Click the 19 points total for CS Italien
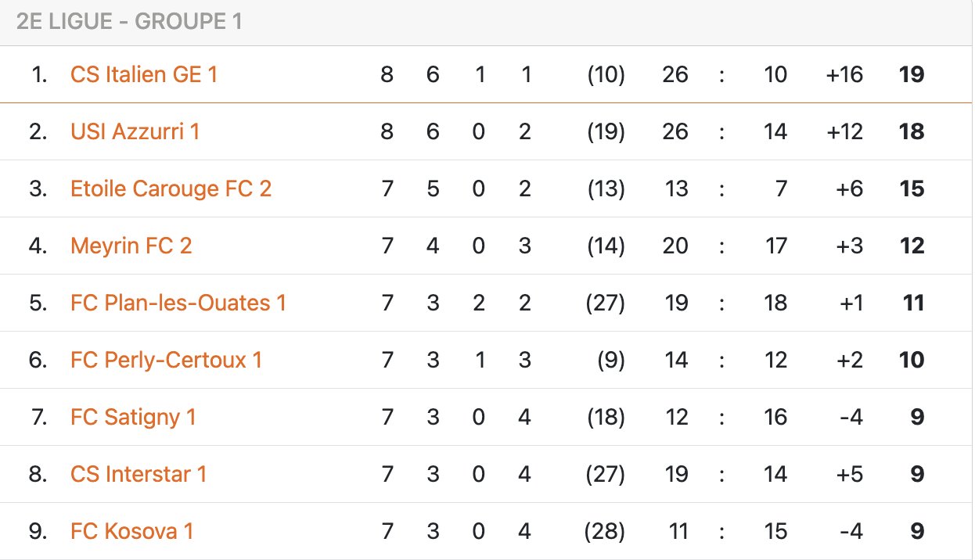 pos(912,74)
